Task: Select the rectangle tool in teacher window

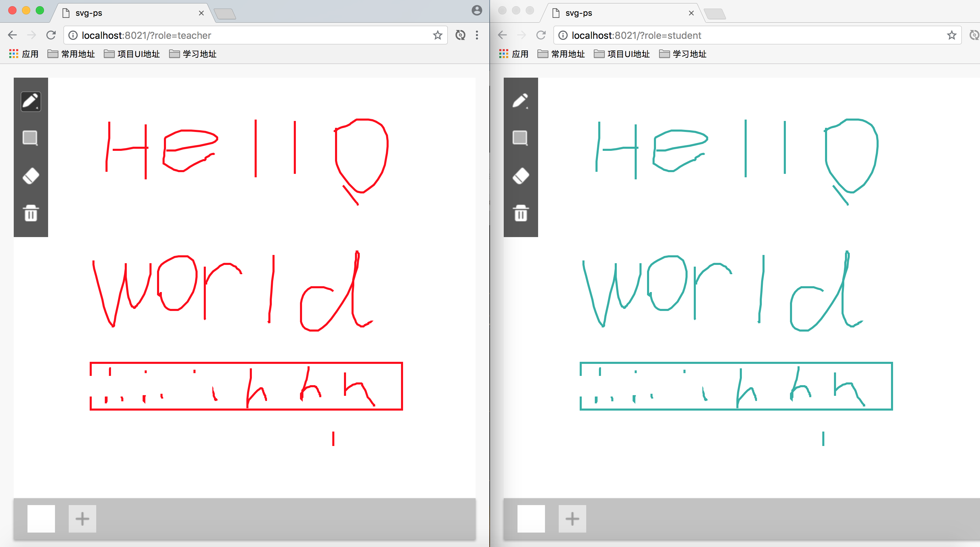Action: coord(31,138)
